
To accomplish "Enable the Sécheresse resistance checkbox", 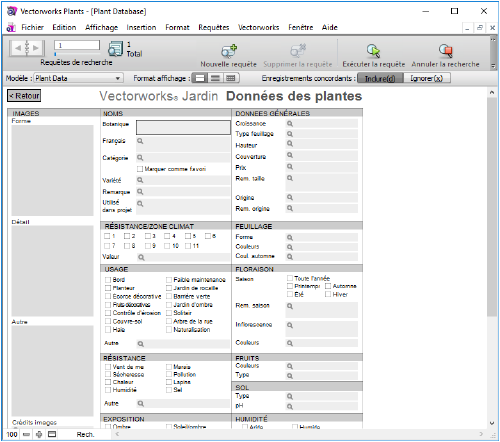I will coord(108,374).
